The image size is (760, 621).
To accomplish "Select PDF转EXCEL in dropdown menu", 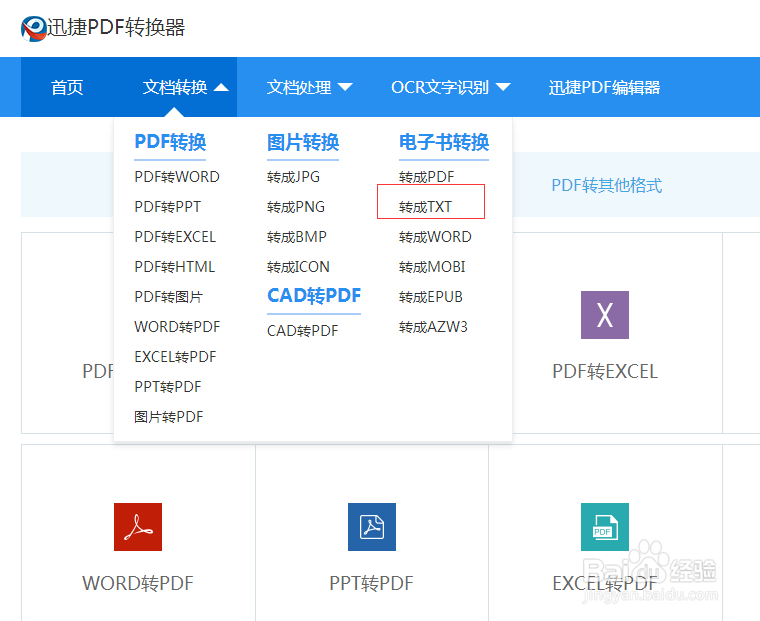I will tap(175, 237).
